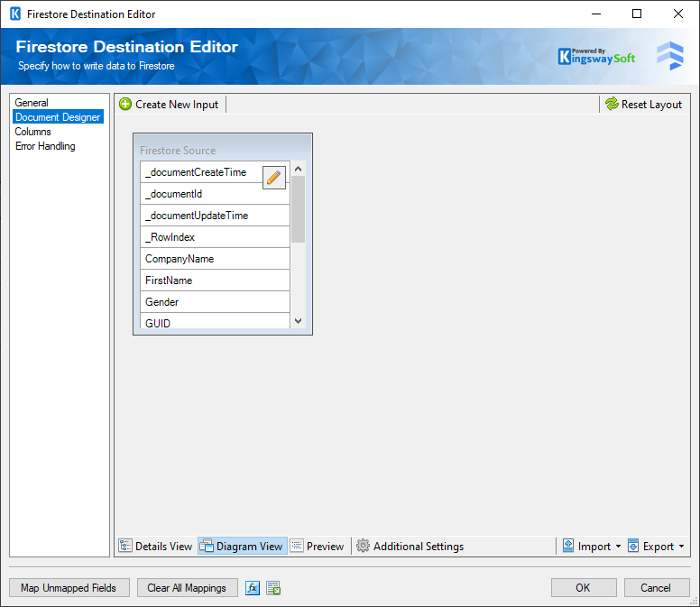Image resolution: width=700 pixels, height=607 pixels.
Task: Open the Import dropdown arrow
Action: pos(618,547)
